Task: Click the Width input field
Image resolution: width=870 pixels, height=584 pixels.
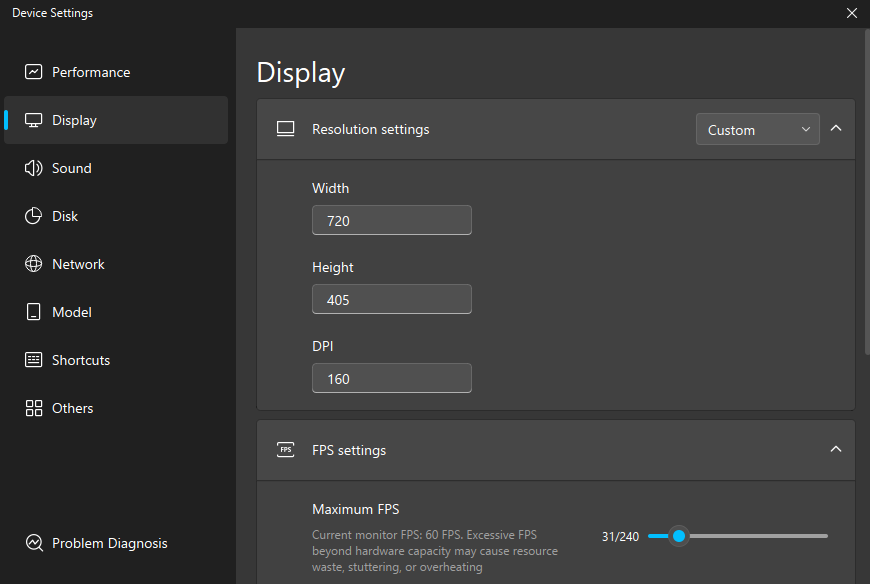Action: point(392,220)
